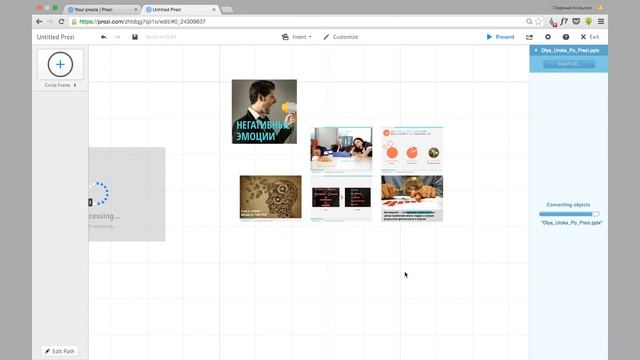Click the Untitled Prezi title text
Viewport: 640px width, 360px height.
(x=56, y=37)
